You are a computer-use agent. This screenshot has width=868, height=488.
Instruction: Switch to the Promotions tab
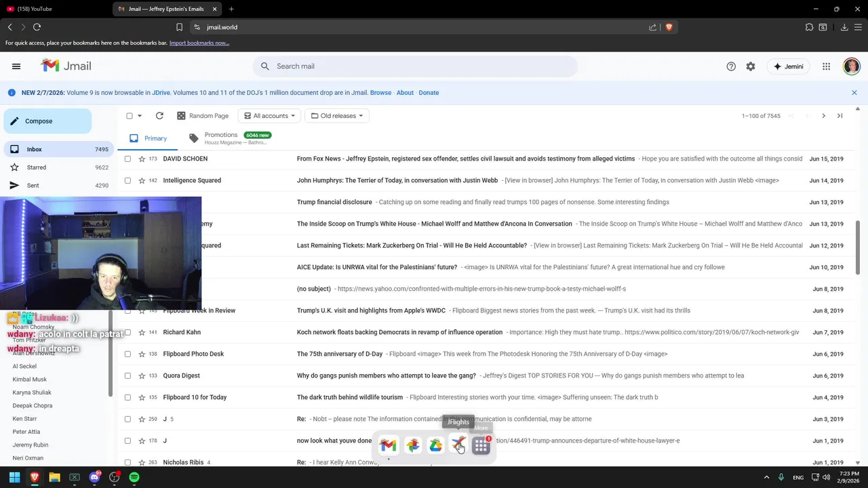click(x=231, y=138)
